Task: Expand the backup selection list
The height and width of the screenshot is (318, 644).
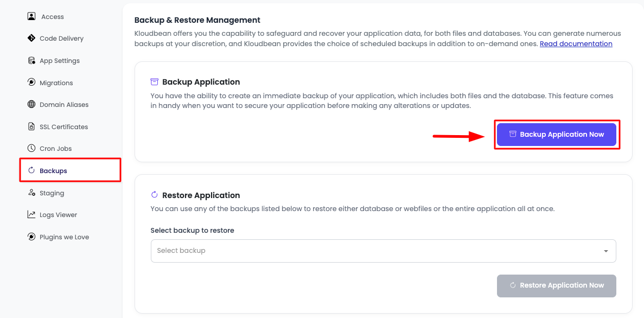Action: coord(384,251)
